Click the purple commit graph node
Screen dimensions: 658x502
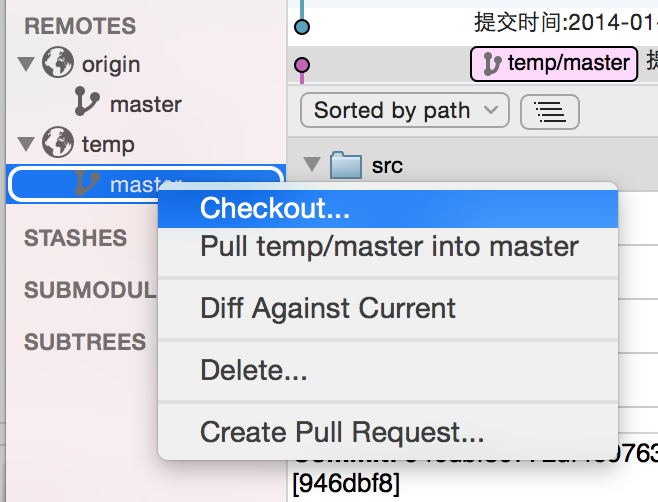point(303,66)
